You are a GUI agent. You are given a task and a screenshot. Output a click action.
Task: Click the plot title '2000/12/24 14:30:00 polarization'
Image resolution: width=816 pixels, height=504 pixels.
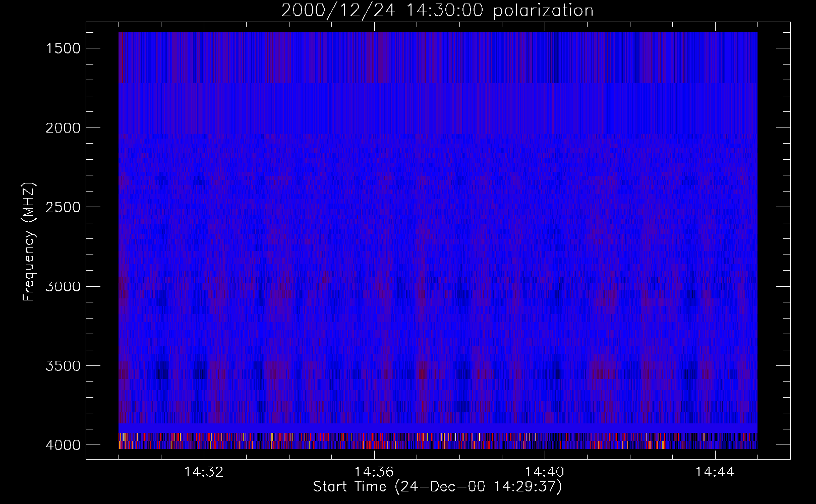pos(437,11)
